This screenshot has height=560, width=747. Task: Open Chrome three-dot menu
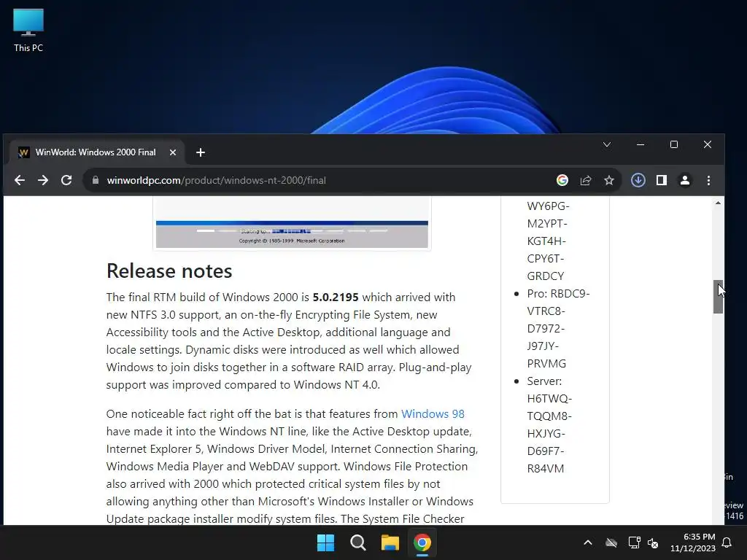pyautogui.click(x=708, y=180)
